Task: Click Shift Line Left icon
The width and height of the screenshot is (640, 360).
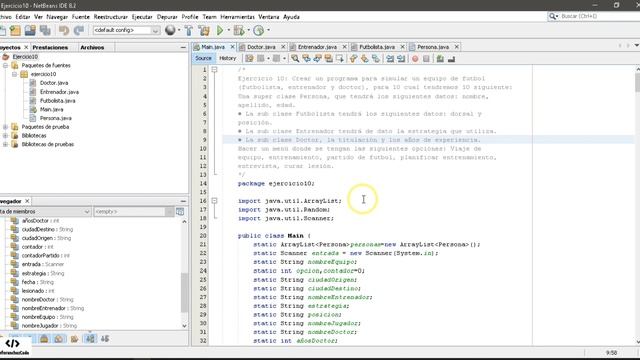Action: click(390, 59)
